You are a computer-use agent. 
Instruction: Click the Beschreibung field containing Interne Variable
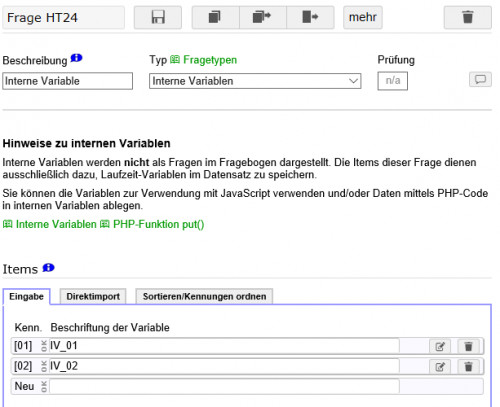(67, 81)
